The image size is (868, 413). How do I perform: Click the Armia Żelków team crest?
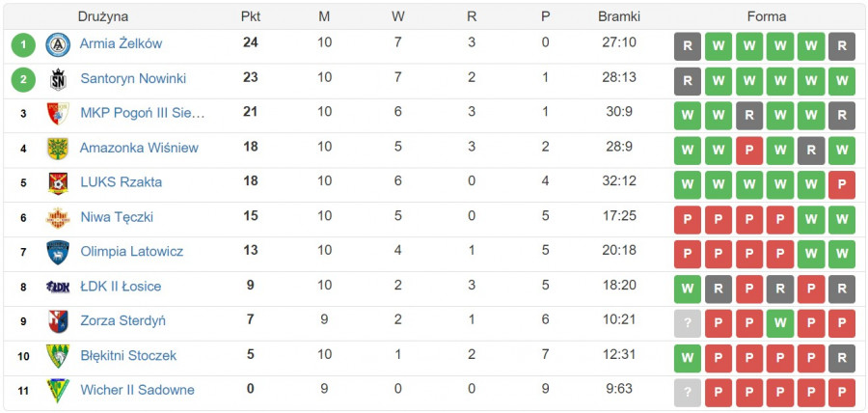(58, 44)
